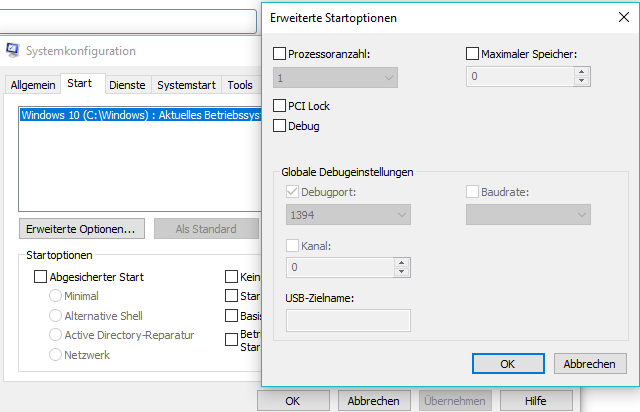Image resolution: width=640 pixels, height=412 pixels.
Task: Click the Globale Debugeinstellungen group label
Action: [347, 172]
